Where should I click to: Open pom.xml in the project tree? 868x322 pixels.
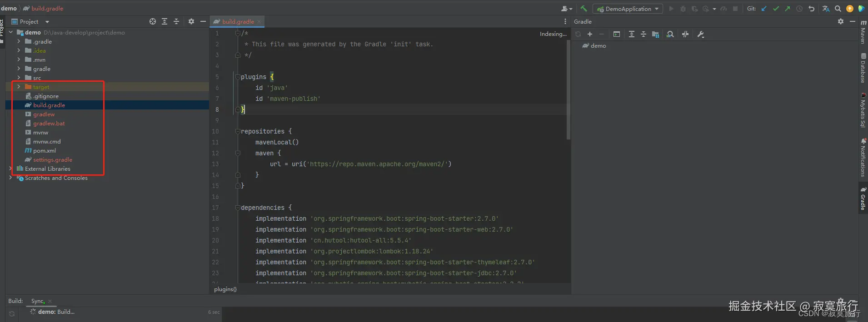45,150
